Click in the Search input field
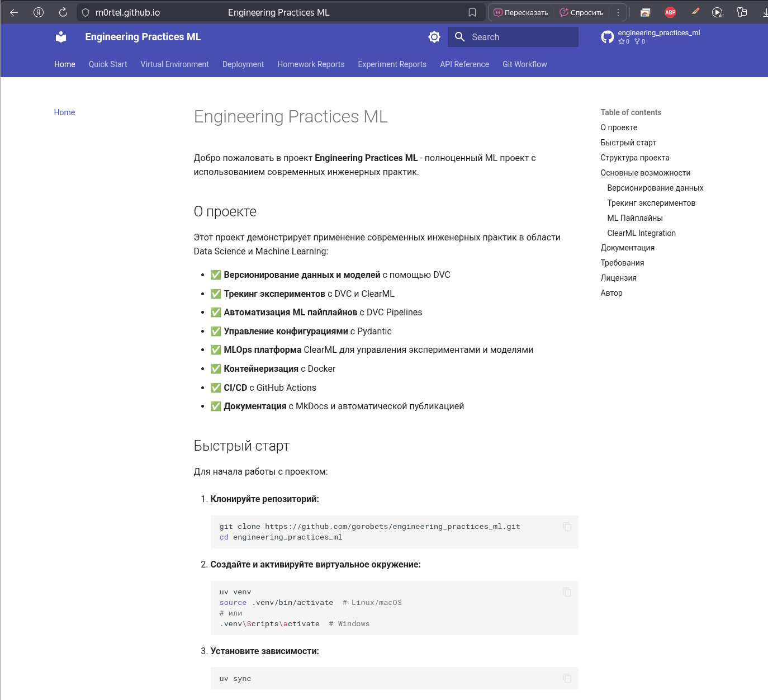The image size is (768, 700). tap(520, 37)
